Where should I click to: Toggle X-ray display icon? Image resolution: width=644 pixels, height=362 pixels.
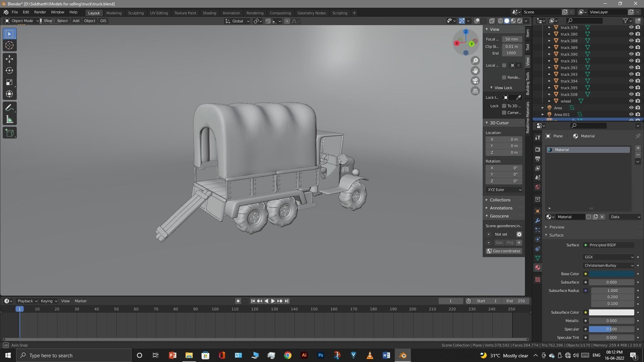click(492, 21)
